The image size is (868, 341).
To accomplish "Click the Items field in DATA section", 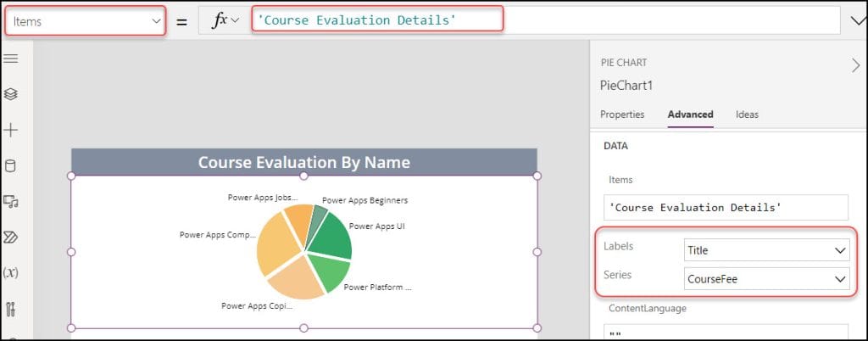I will tap(726, 208).
